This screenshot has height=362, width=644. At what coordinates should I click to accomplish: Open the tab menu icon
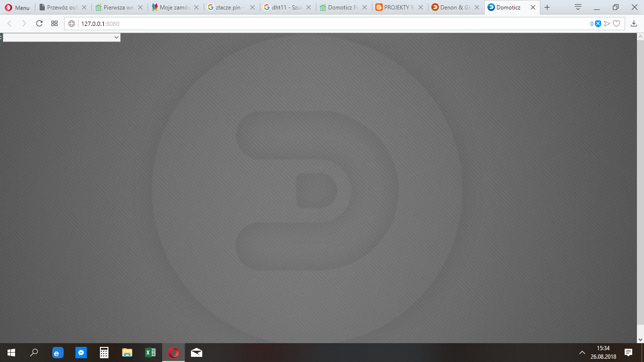point(578,7)
